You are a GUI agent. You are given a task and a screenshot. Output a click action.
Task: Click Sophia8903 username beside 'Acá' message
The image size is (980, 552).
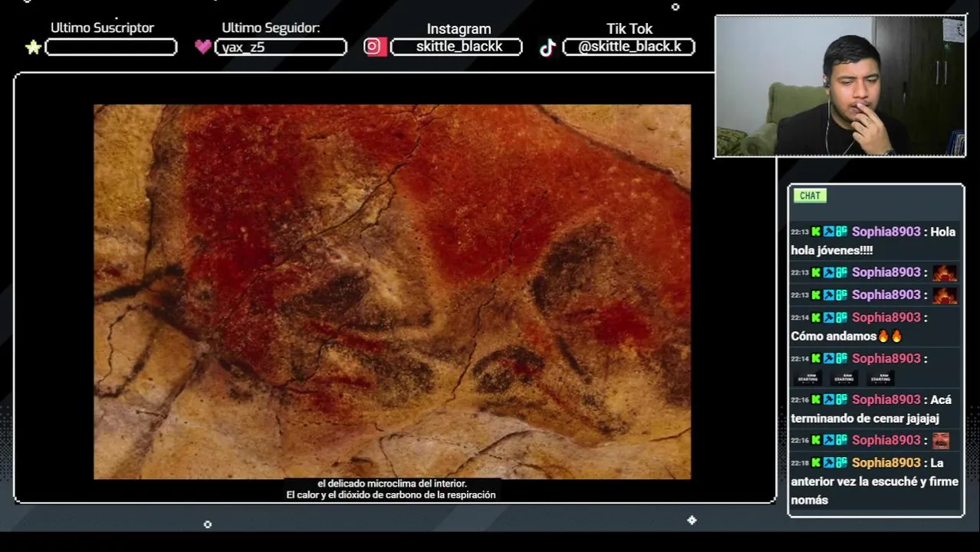[886, 399]
